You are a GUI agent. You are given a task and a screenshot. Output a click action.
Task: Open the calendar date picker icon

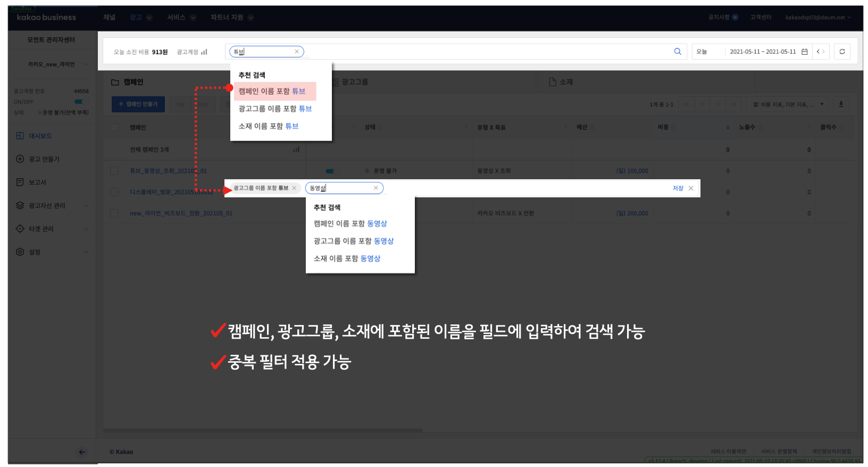804,52
